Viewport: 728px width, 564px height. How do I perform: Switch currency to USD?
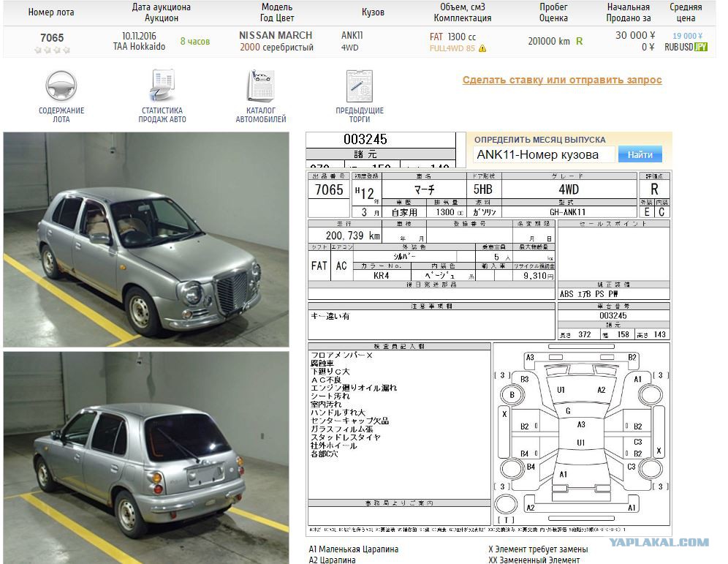[686, 47]
